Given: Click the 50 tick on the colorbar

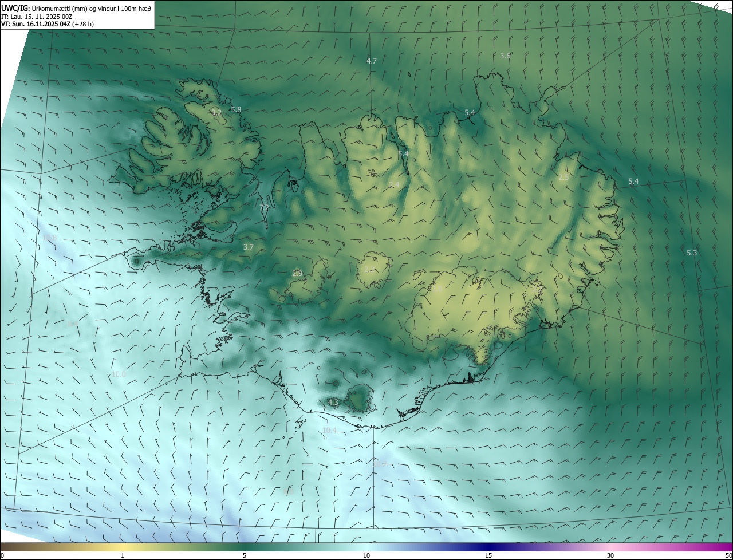Looking at the screenshot, I should 728,555.
